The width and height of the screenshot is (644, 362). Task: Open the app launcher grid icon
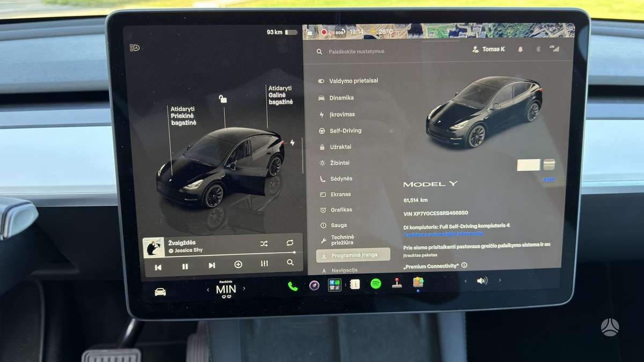coord(334,285)
